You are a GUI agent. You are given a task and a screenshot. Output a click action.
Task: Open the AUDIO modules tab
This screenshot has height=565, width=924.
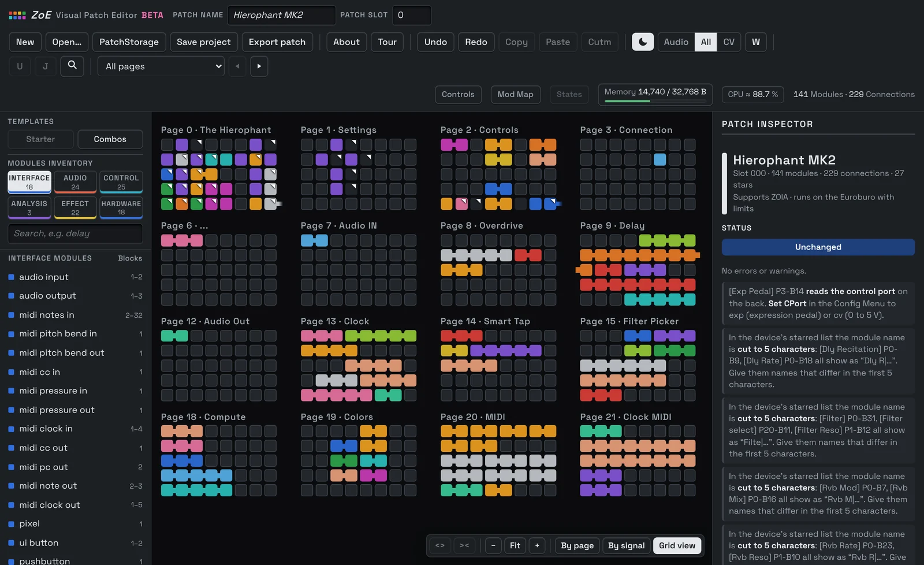(x=75, y=182)
